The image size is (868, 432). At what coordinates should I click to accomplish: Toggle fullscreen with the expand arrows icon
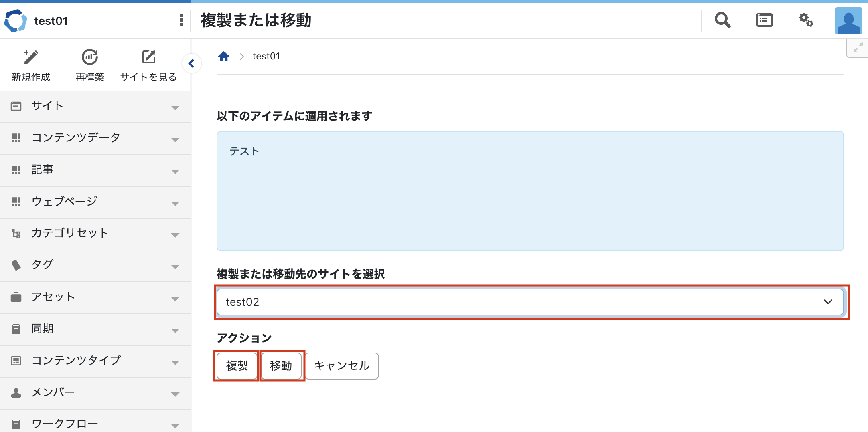[858, 48]
